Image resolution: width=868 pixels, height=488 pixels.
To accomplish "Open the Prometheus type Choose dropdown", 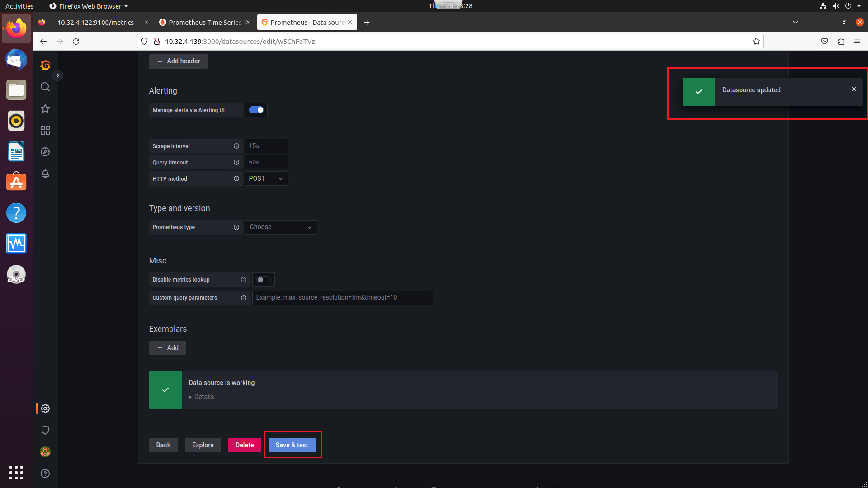I will point(281,227).
